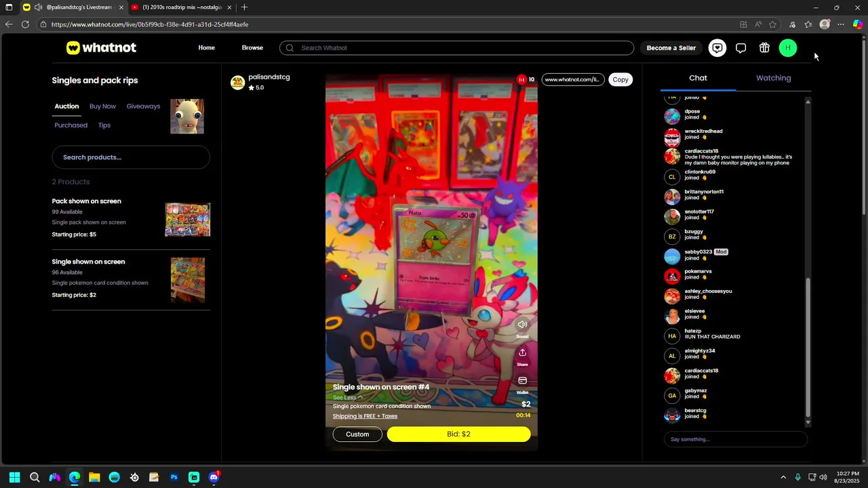Open the Edge favorites list icon
868x488 pixels.
click(x=808, y=24)
